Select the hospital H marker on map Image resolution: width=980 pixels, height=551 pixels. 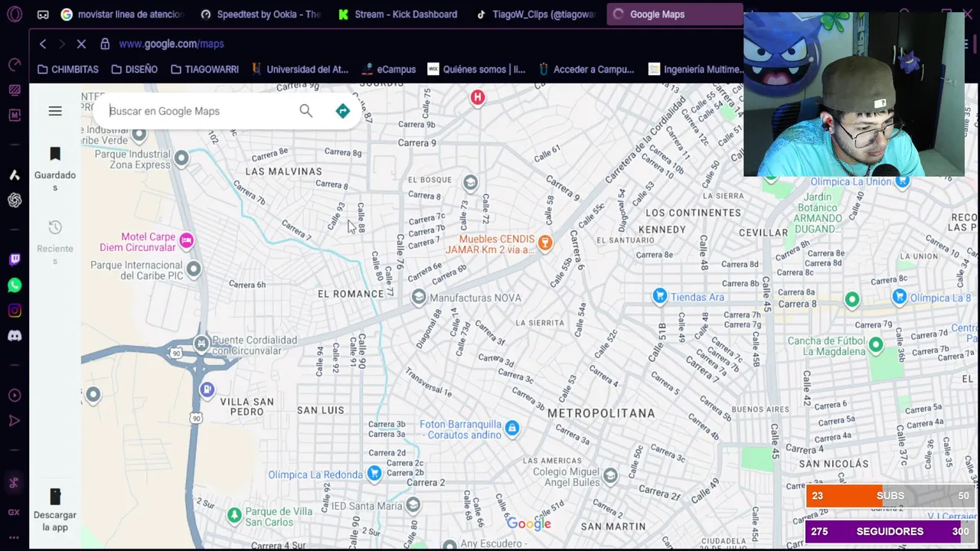(x=478, y=97)
